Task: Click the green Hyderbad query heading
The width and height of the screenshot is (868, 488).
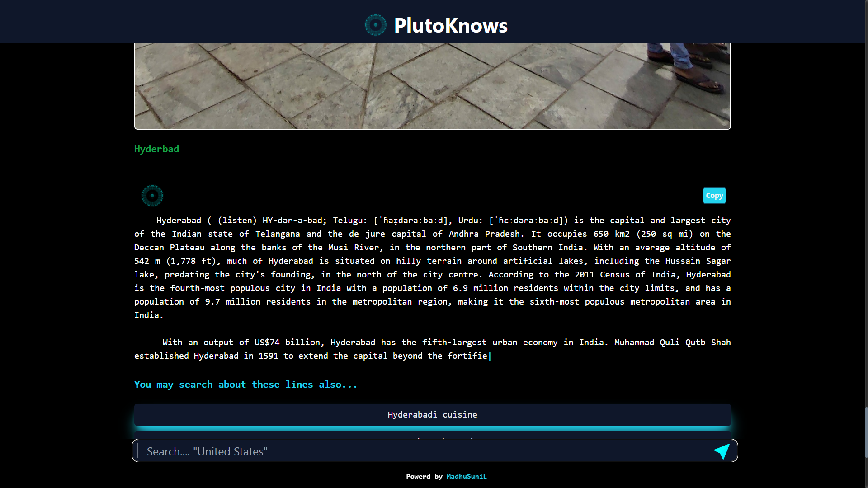Action: point(156,149)
